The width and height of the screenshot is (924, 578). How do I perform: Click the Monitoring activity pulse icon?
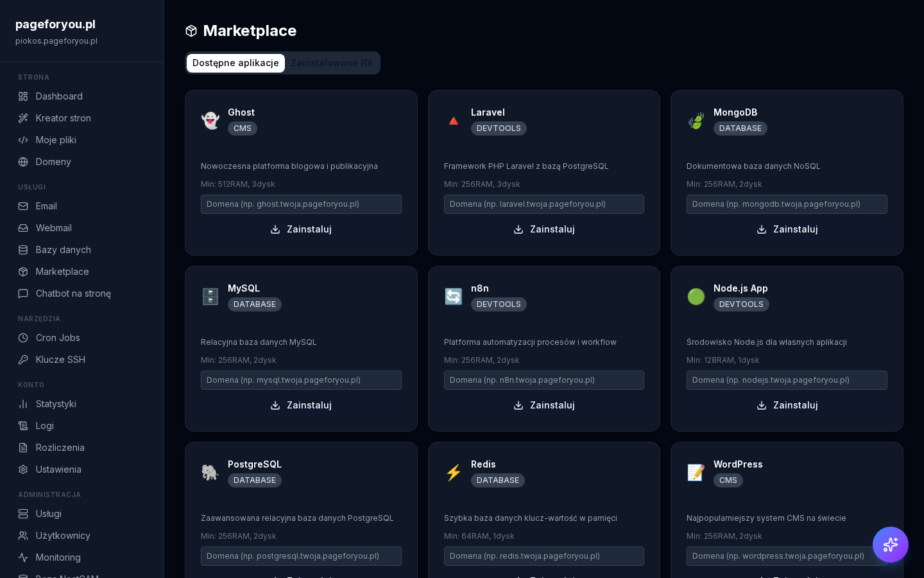pyautogui.click(x=23, y=557)
